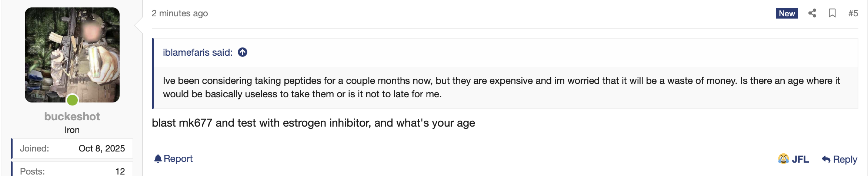The height and width of the screenshot is (176, 868).
Task: Click the Report bell icon
Action: tap(158, 159)
